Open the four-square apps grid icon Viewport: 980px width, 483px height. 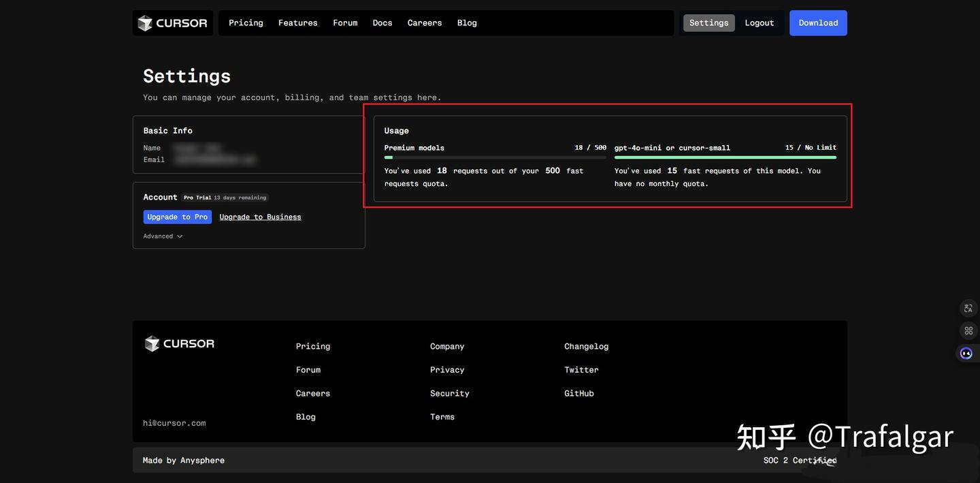(968, 330)
